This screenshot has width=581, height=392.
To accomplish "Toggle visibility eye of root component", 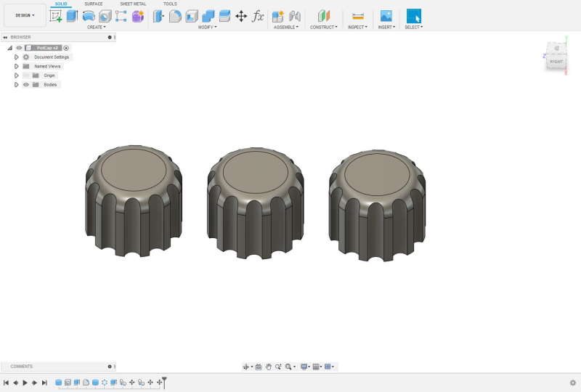I will click(x=20, y=48).
